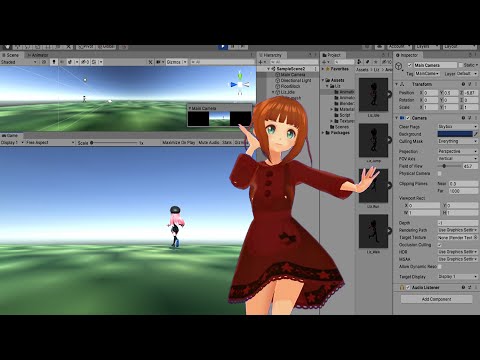480x360 pixels.
Task: Collapse the Transform component
Action: pos(397,84)
